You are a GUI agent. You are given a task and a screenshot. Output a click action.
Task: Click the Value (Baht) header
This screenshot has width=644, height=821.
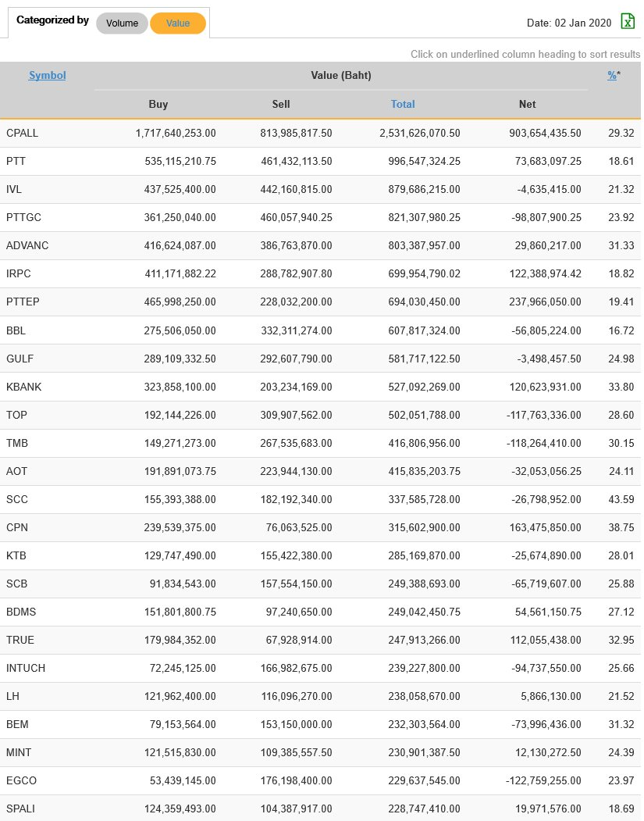click(x=340, y=76)
